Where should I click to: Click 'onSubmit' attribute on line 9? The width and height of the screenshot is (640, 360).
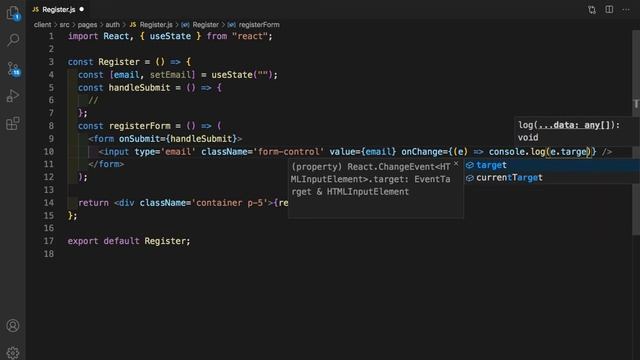tap(139, 139)
